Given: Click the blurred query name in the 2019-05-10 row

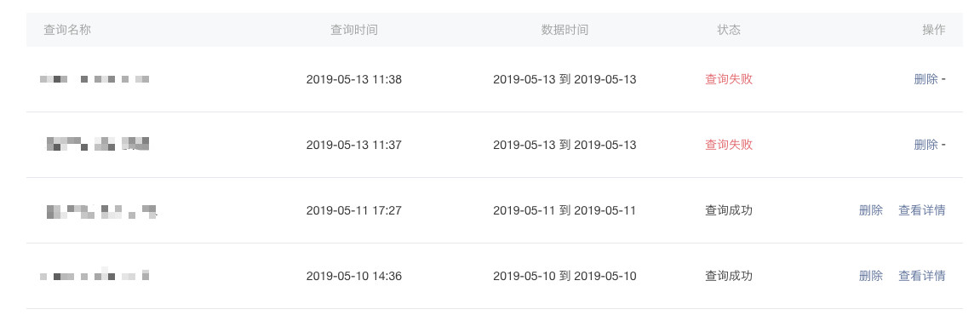Looking at the screenshot, I should tap(95, 275).
